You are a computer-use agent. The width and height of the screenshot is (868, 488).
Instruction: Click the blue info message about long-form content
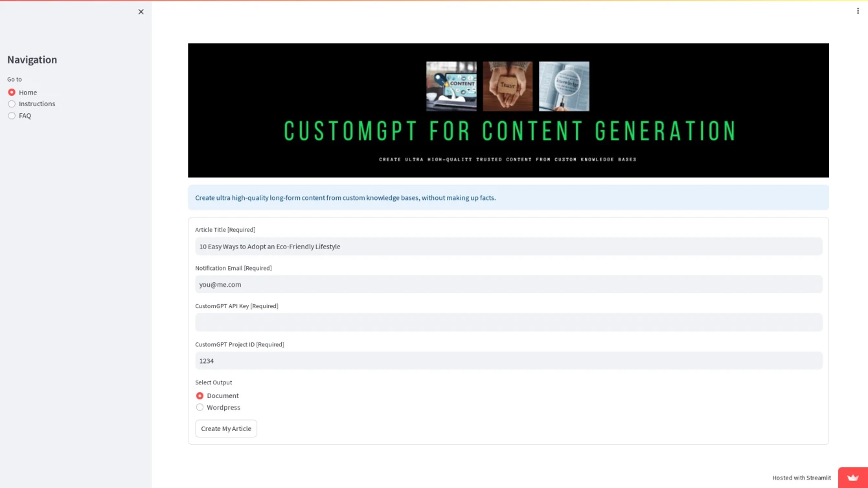(508, 197)
